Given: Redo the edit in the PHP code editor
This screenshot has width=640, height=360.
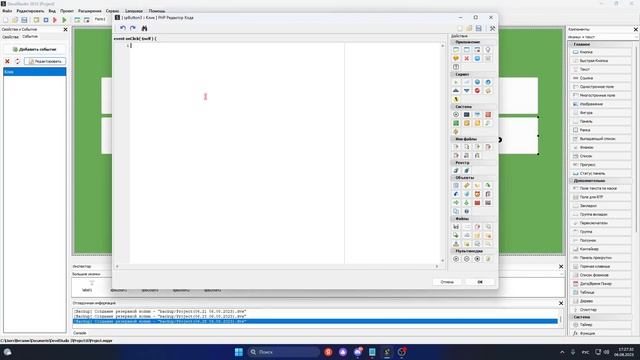Looking at the screenshot, I should coord(133,28).
